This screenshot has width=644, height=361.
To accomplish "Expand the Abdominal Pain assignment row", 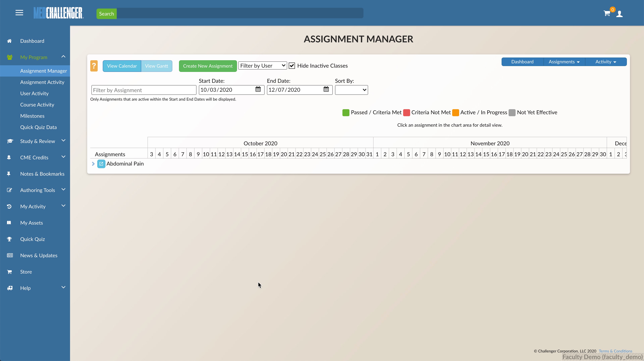I will [93, 164].
